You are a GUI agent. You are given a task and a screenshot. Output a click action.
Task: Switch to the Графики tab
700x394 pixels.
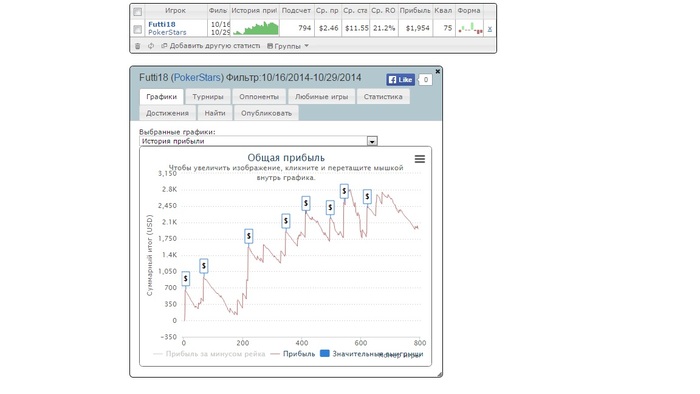tap(161, 96)
